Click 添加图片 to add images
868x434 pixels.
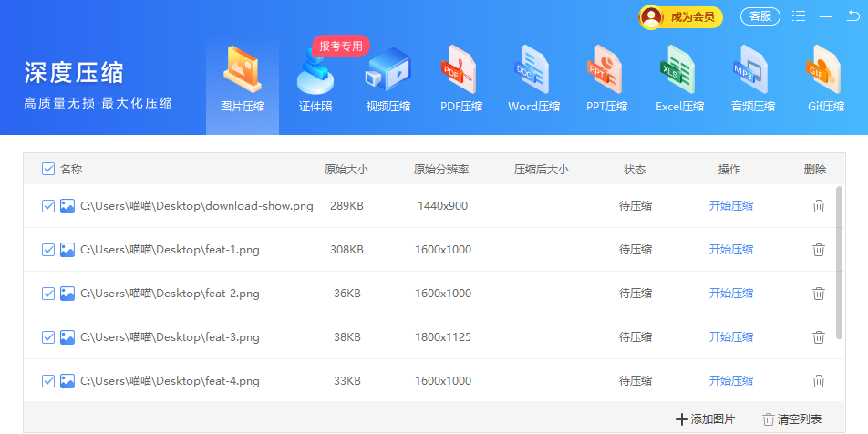click(706, 419)
